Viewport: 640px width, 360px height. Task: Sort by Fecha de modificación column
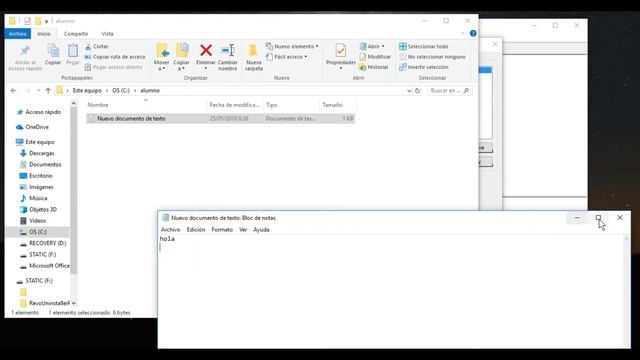tap(235, 105)
